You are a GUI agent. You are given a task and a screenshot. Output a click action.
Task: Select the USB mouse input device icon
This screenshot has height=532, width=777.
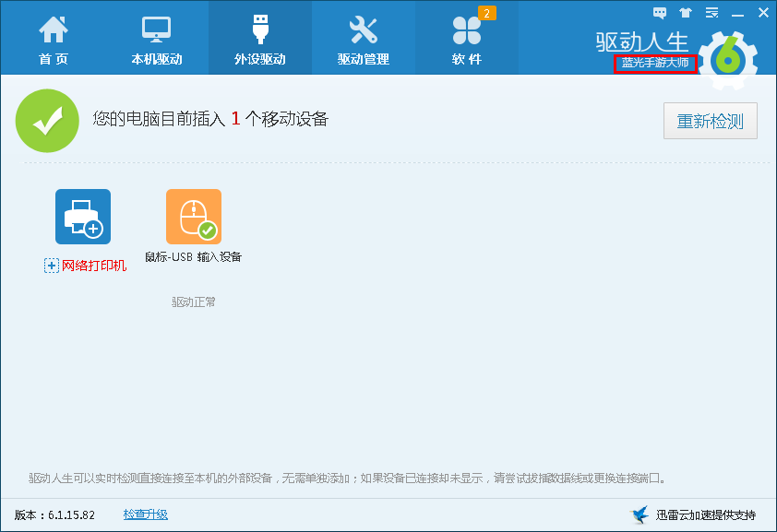194,217
